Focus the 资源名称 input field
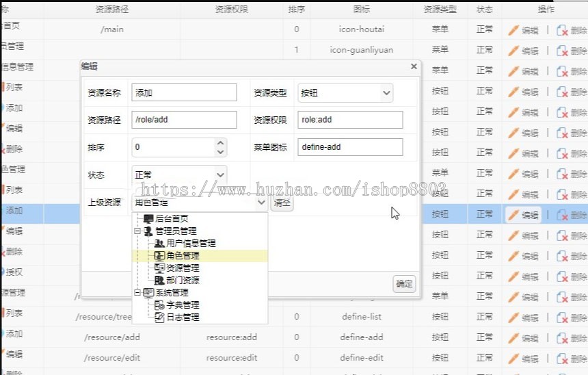Viewport: 588px width, 375px height. tap(184, 92)
